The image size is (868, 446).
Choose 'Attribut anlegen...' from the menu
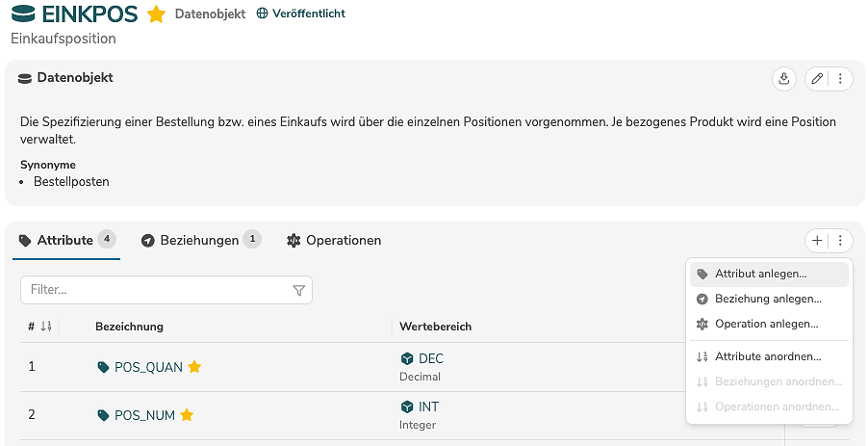(760, 274)
